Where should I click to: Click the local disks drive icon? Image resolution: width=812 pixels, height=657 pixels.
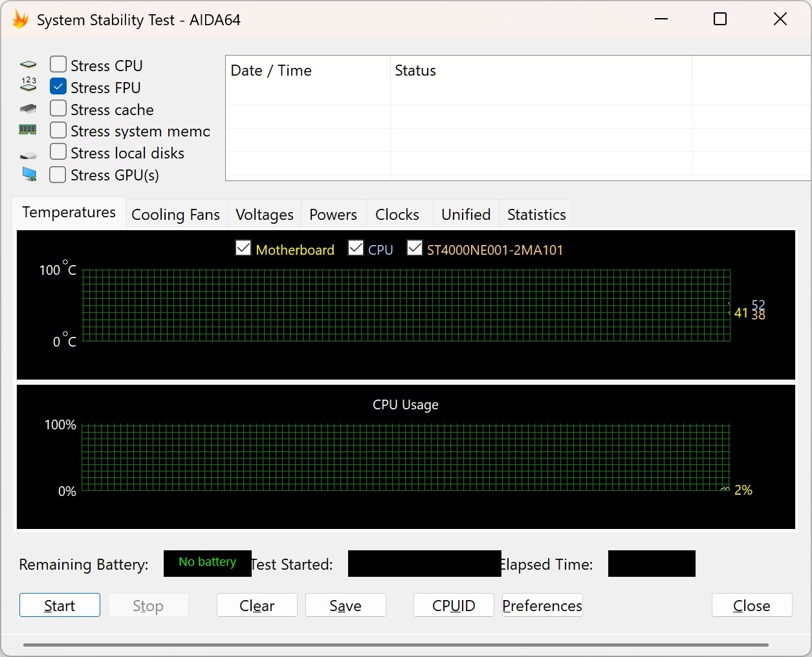tap(28, 155)
